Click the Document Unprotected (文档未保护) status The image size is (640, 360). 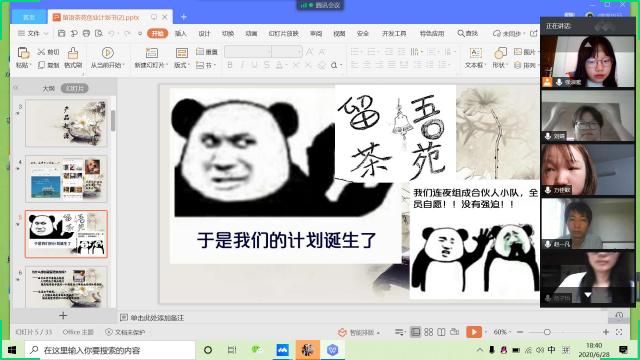(125, 332)
